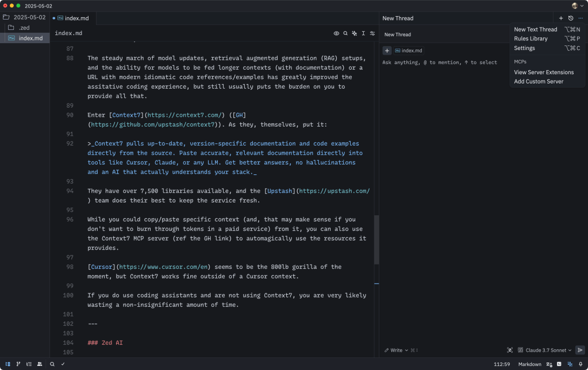Screen dimensions: 588x370
Task: Open the outline panel icon
Action: point(29,364)
